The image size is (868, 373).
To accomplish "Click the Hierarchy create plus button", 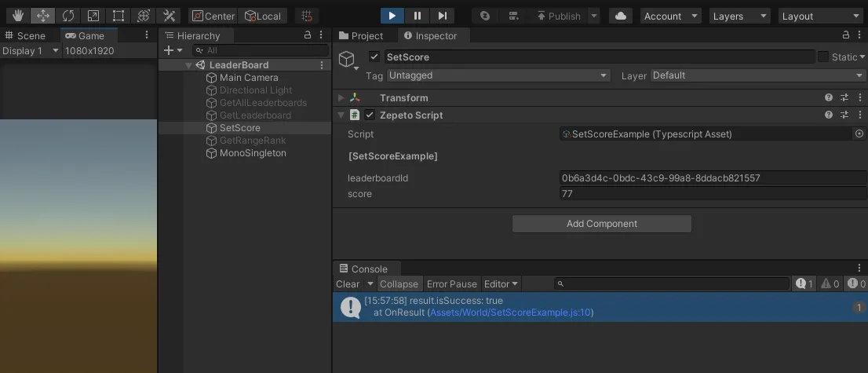I will 173,50.
